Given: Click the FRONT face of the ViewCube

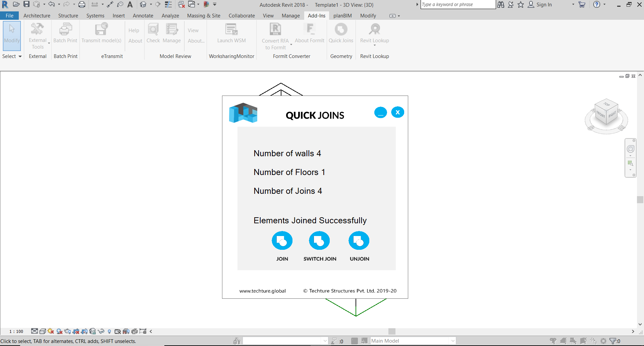Looking at the screenshot, I should point(600,114).
